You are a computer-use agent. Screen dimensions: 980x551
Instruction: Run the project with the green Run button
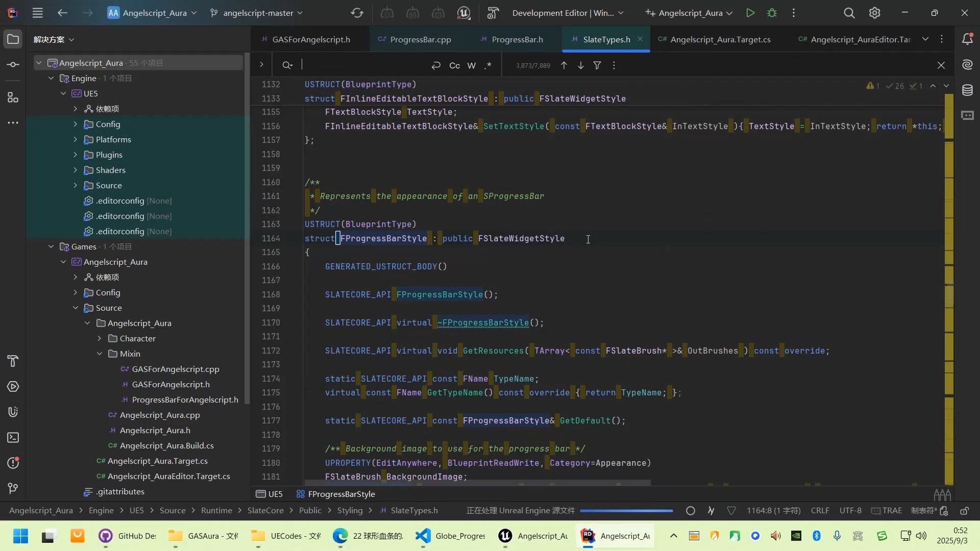(x=750, y=13)
